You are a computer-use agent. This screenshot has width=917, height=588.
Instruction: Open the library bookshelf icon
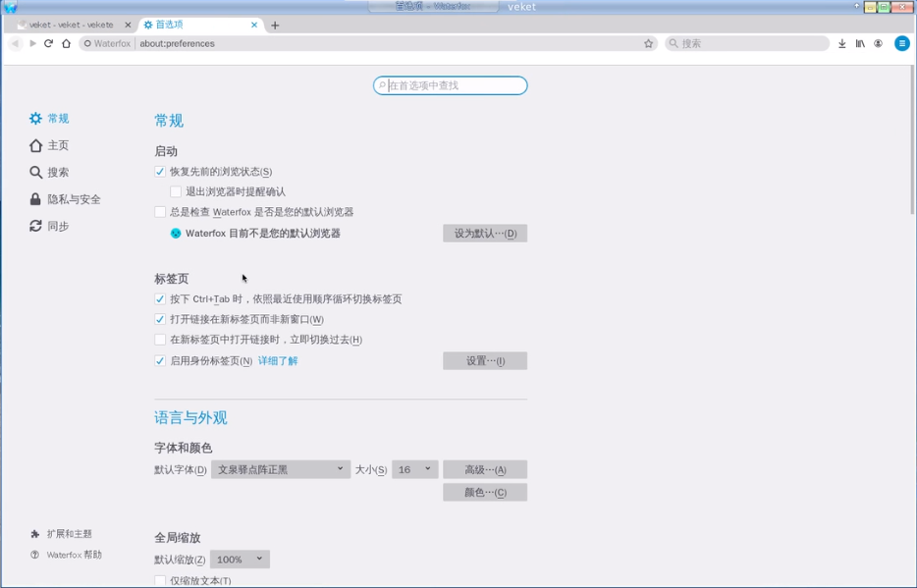coord(860,43)
